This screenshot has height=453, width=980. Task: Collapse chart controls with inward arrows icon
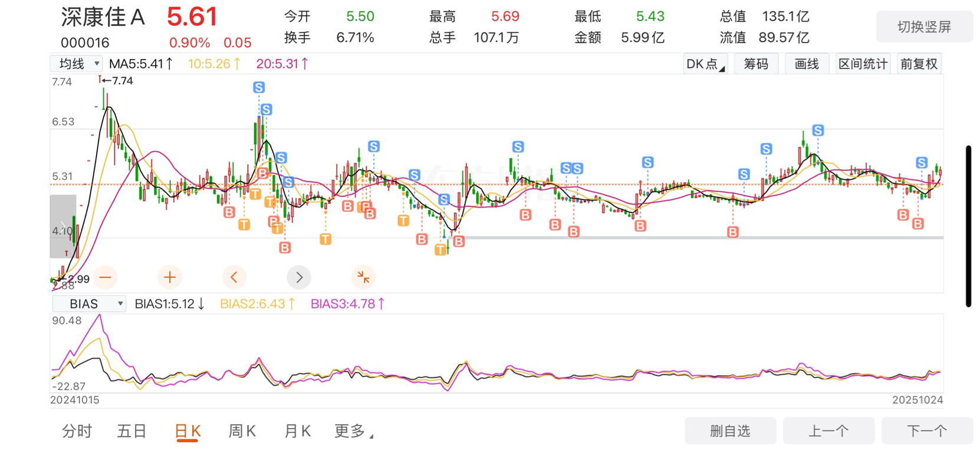(363, 277)
